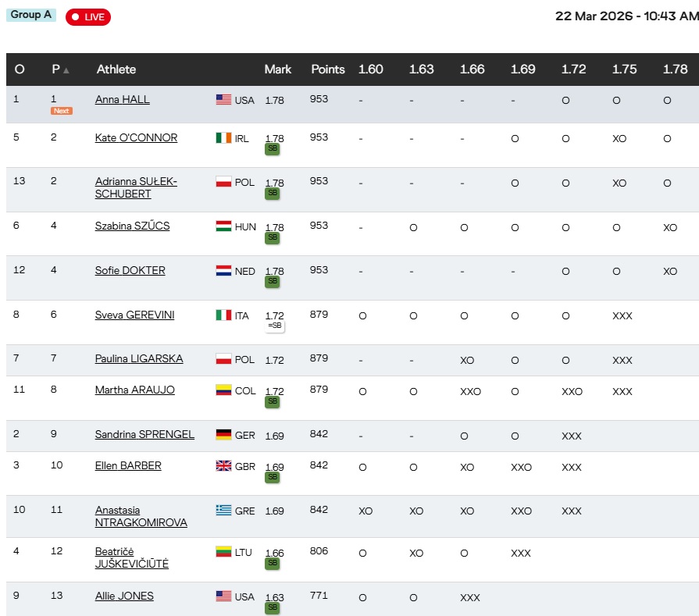Open Sandrina SPRENGEL athlete profile link
This screenshot has height=616, width=699.
tap(144, 435)
